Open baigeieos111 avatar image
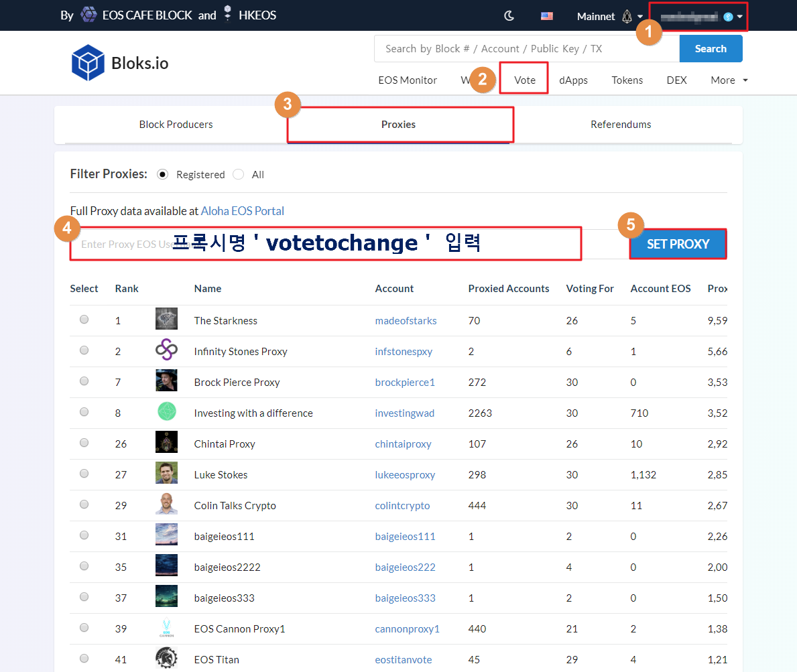Image resolution: width=797 pixels, height=672 pixels. (166, 535)
